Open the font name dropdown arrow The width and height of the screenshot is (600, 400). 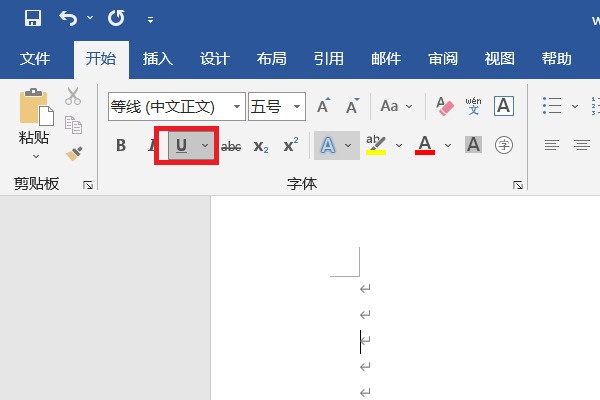click(237, 106)
